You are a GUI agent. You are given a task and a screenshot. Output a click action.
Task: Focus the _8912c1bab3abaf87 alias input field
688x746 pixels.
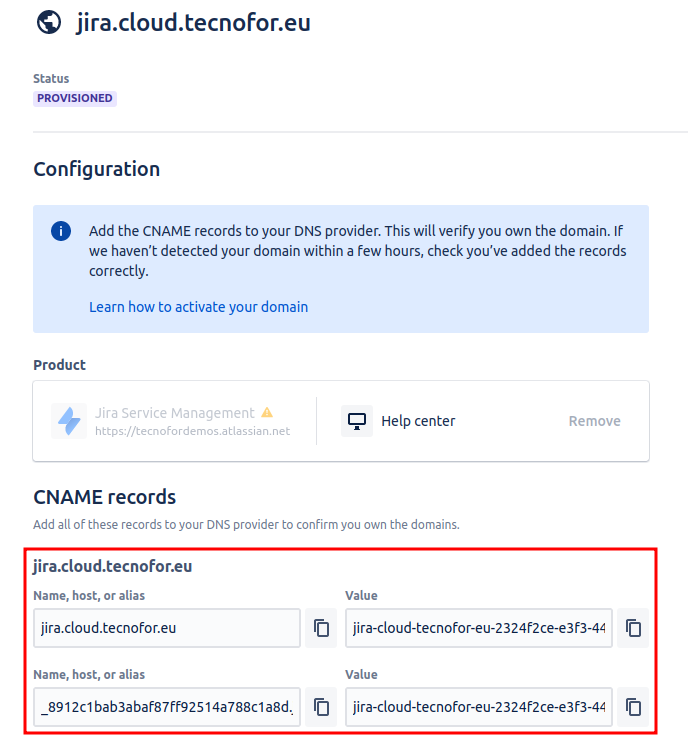tap(166, 707)
